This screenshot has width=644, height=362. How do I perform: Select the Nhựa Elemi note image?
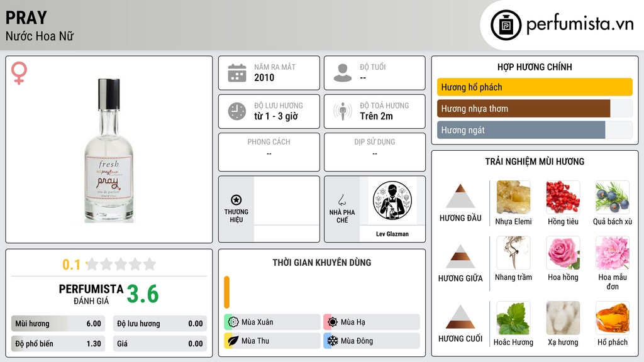click(x=513, y=197)
